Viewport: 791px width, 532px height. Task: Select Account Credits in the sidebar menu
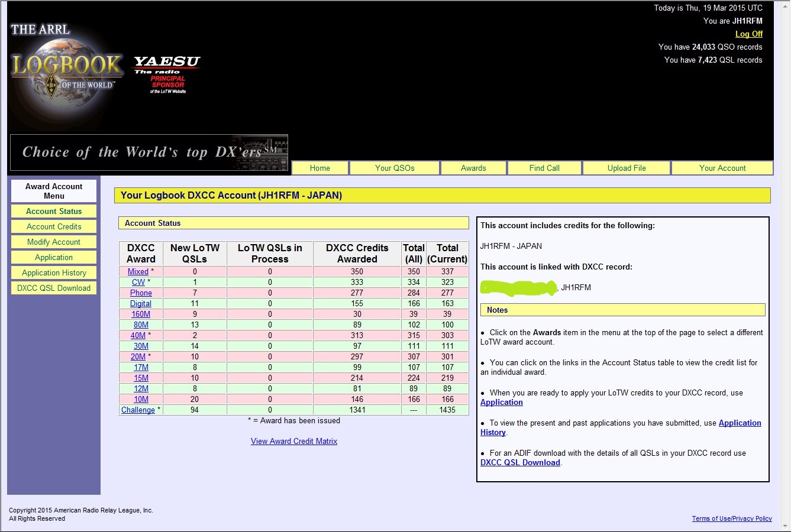pos(54,226)
